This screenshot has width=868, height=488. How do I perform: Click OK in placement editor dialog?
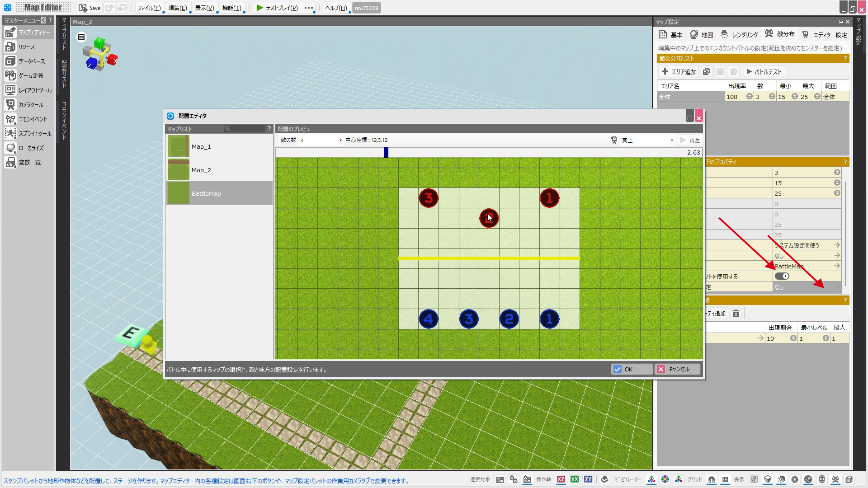(632, 369)
